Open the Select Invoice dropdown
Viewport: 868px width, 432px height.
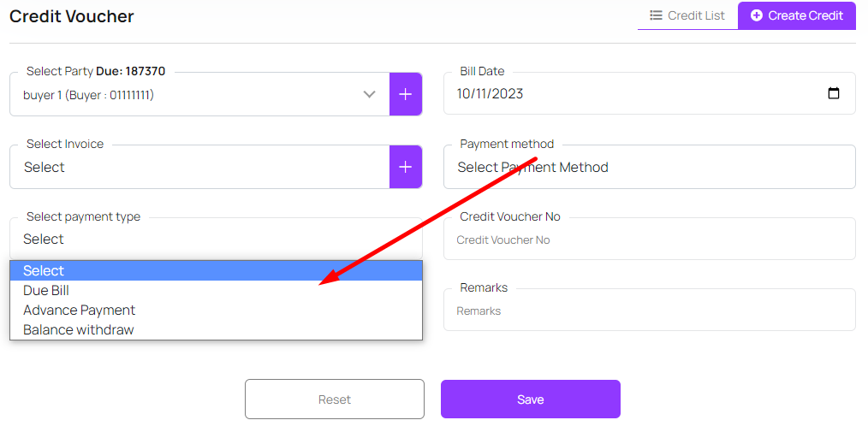pos(199,168)
